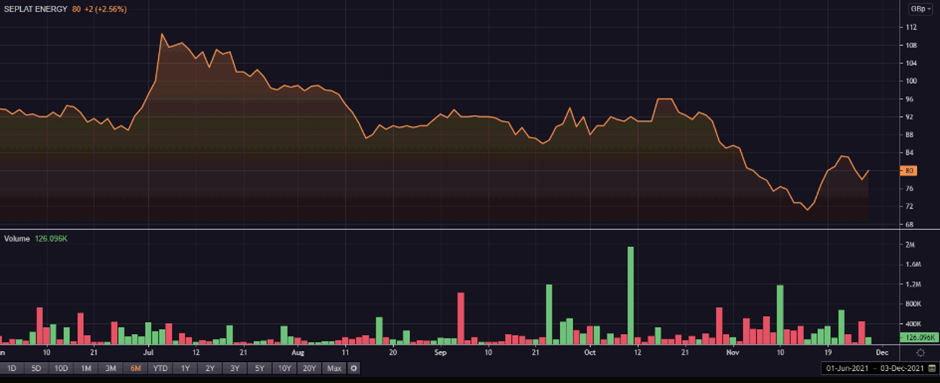Switch to the 5Y range

[260, 368]
